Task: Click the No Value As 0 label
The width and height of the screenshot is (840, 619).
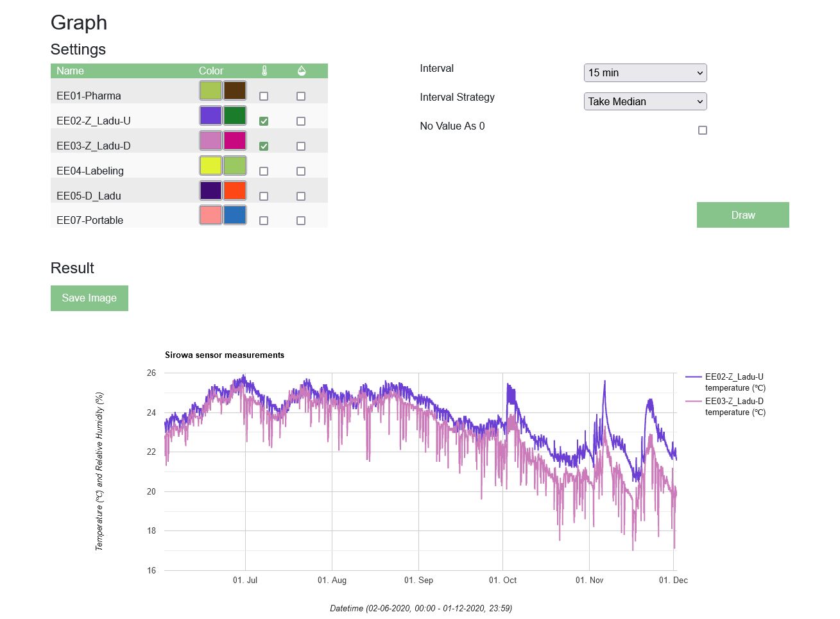Action: click(452, 126)
